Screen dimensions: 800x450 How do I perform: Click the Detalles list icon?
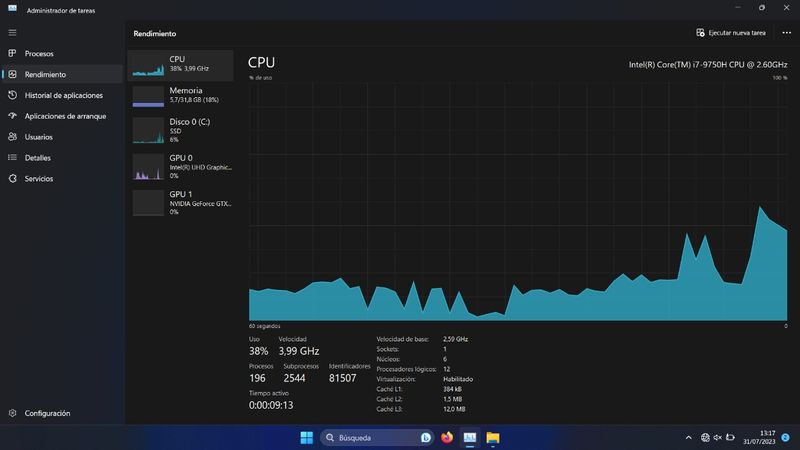click(12, 158)
